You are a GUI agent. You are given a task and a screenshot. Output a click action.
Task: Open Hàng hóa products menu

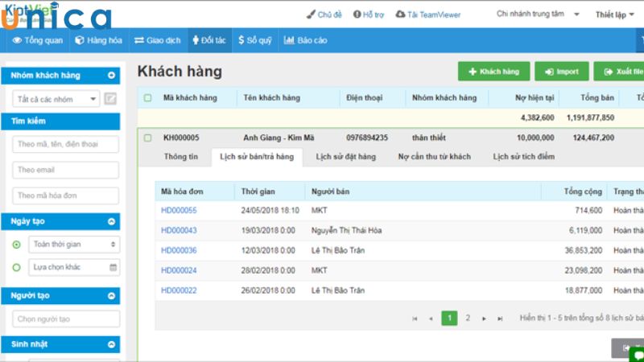pos(98,40)
